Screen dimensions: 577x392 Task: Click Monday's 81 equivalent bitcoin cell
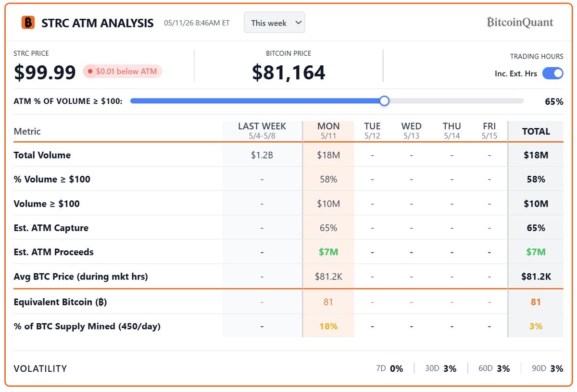pos(328,302)
